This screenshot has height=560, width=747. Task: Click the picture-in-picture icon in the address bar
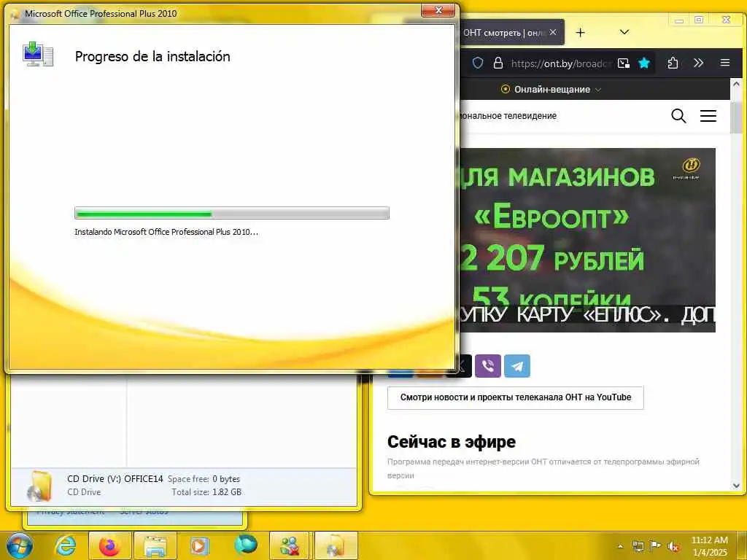pos(623,63)
